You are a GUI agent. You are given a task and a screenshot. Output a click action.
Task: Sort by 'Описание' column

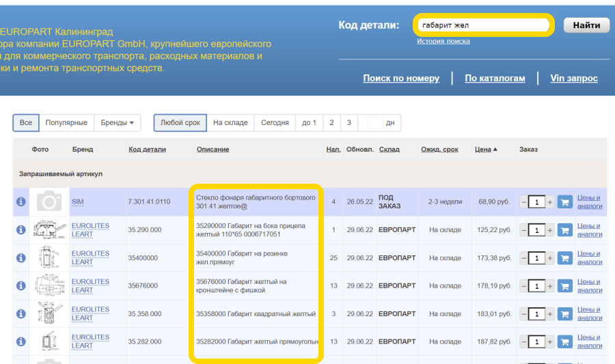pyautogui.click(x=213, y=150)
